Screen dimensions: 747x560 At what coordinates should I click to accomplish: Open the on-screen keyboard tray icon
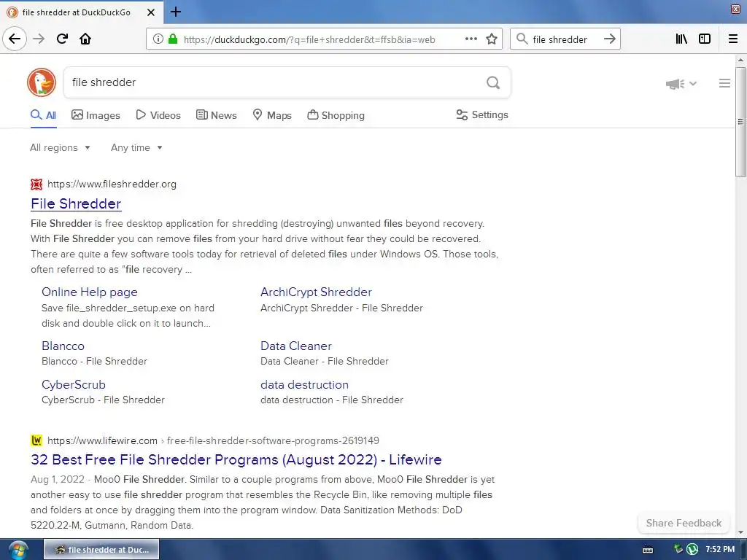point(648,550)
